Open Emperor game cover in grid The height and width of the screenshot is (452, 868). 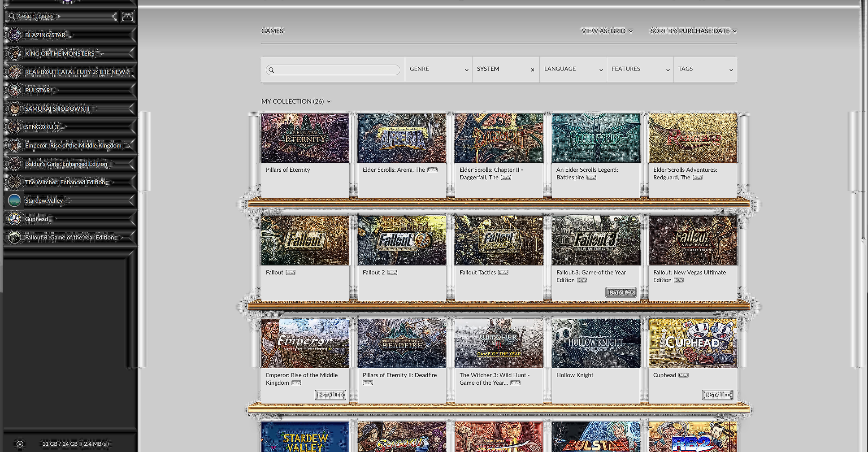(x=305, y=343)
